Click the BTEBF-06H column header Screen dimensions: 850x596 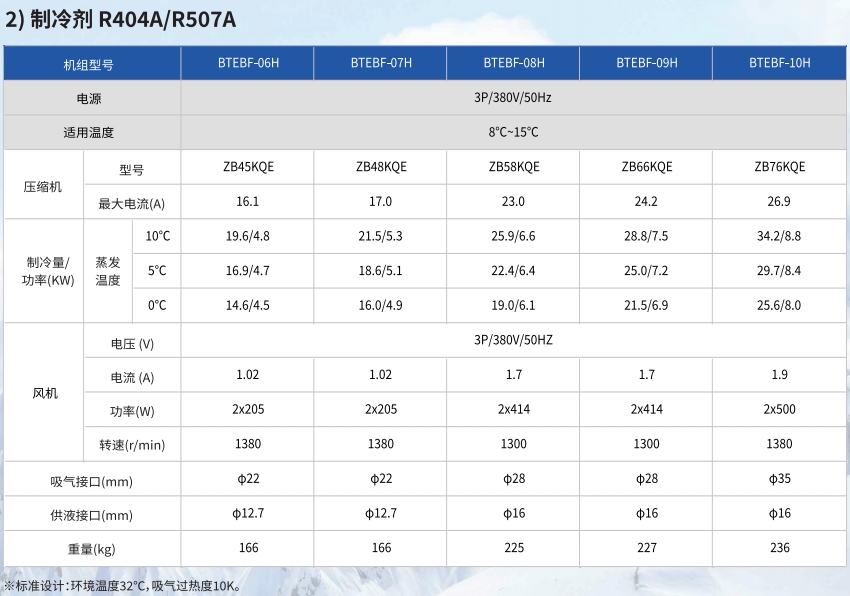click(247, 63)
